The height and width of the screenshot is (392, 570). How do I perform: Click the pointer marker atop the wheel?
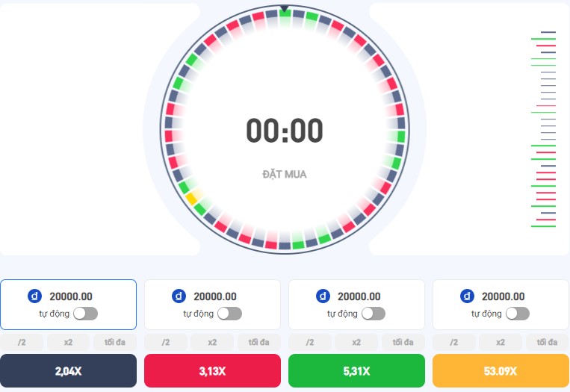click(285, 8)
